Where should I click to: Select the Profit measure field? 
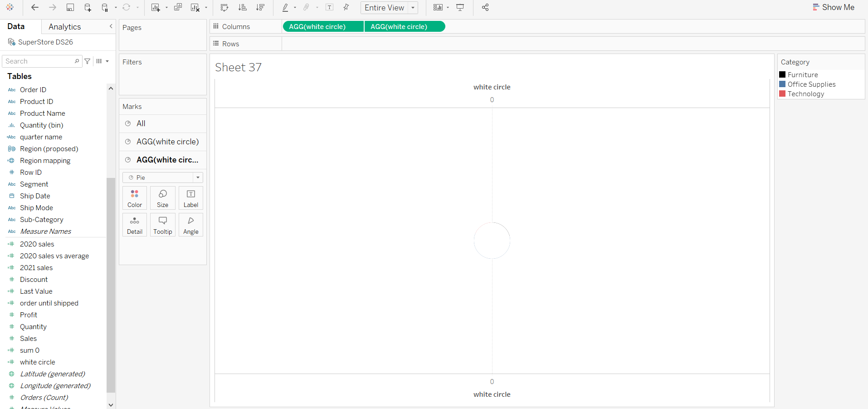[x=29, y=315]
